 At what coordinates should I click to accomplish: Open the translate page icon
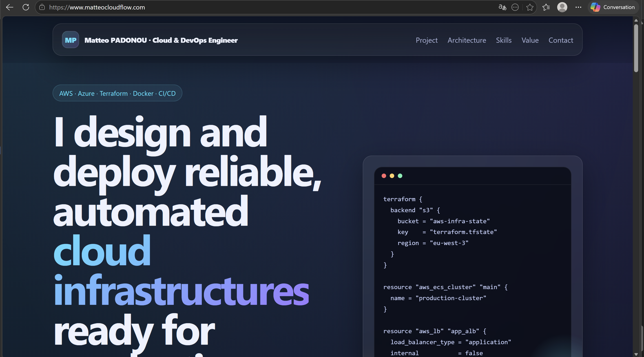click(x=502, y=7)
